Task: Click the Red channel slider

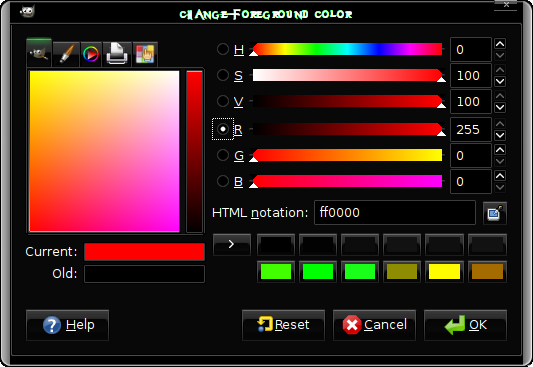Action: 347,129
